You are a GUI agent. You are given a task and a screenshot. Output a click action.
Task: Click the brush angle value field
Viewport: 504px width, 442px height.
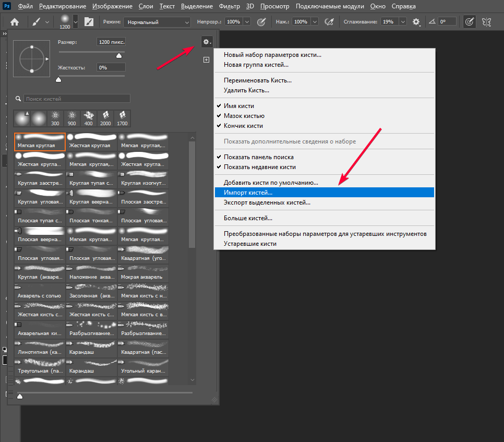[447, 21]
